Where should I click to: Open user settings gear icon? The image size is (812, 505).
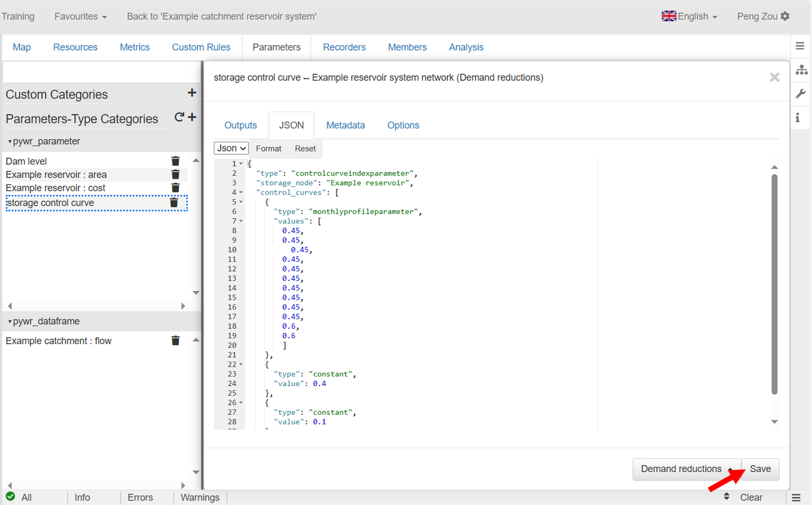click(785, 16)
